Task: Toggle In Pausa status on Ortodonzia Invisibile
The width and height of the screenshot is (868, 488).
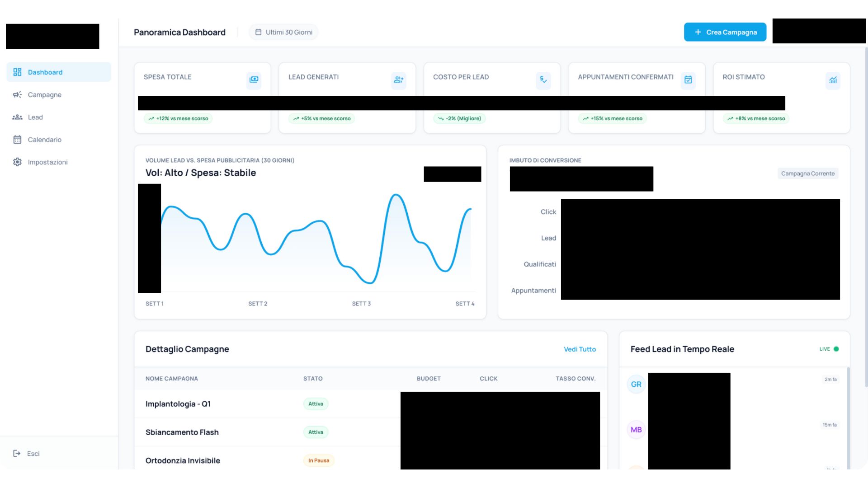Action: click(x=319, y=460)
